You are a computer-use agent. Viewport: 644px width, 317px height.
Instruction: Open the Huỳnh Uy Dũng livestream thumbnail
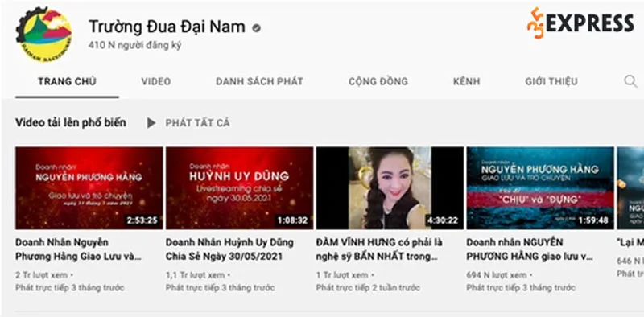[x=239, y=188]
